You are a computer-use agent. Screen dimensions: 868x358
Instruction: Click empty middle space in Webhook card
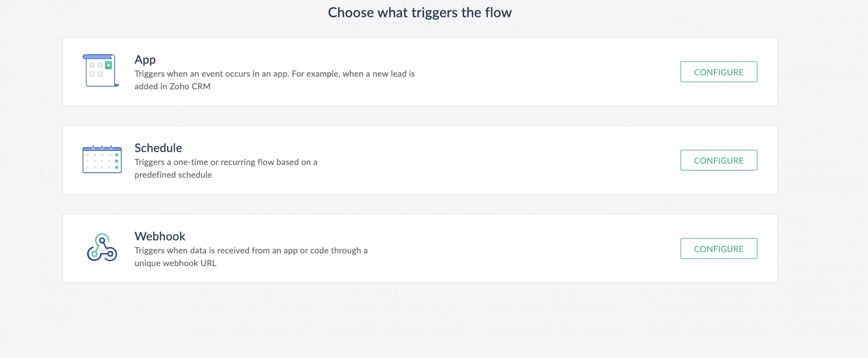(x=521, y=249)
